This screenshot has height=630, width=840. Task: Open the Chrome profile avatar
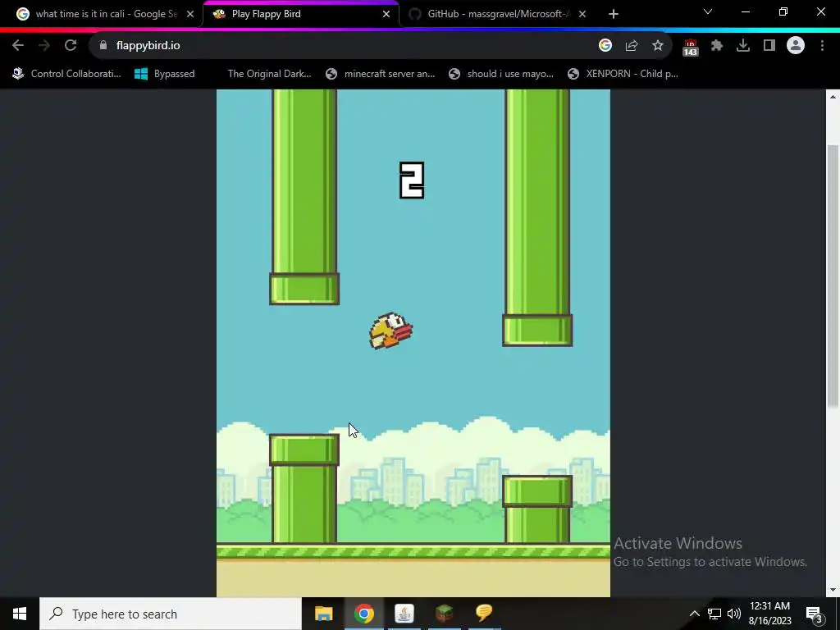(796, 46)
